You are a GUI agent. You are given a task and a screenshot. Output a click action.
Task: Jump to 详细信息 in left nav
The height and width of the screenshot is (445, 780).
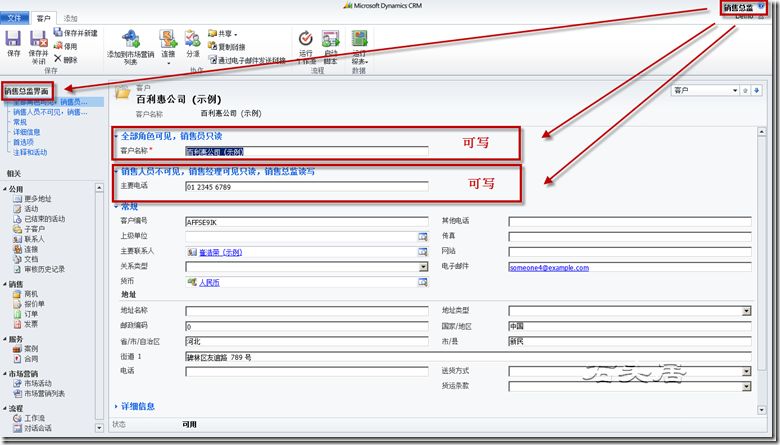pos(27,132)
